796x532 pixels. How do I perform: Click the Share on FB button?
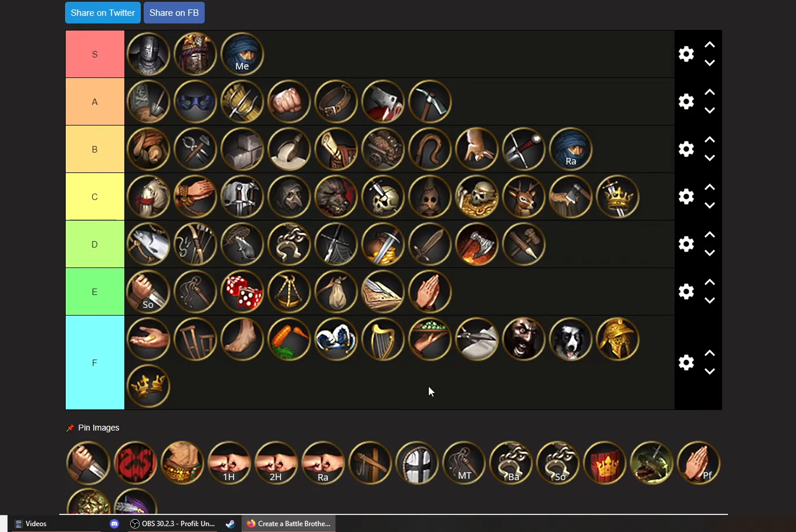[x=174, y=12]
